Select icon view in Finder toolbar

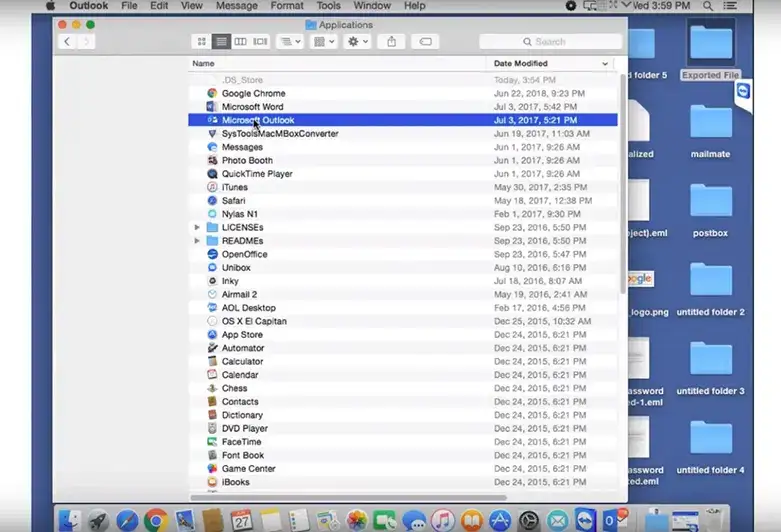[202, 41]
